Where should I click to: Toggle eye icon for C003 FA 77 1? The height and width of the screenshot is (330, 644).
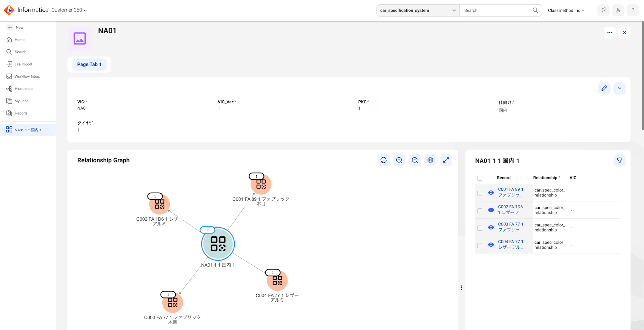[491, 227]
